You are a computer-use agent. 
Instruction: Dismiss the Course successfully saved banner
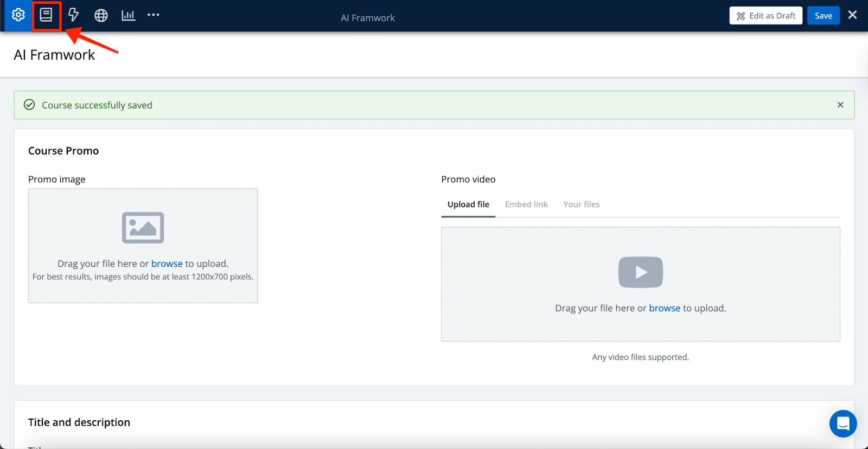[x=840, y=105]
